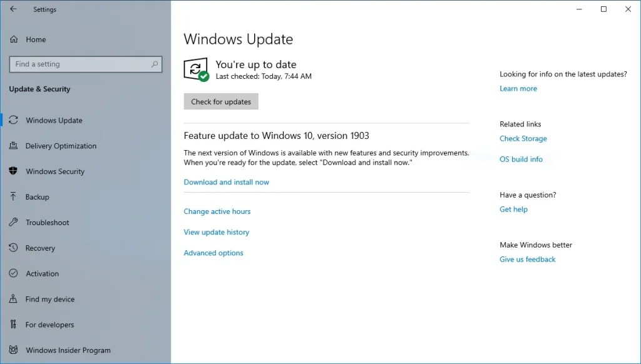641x364 pixels.
Task: Open the Troubleshoot wrench icon
Action: [13, 223]
